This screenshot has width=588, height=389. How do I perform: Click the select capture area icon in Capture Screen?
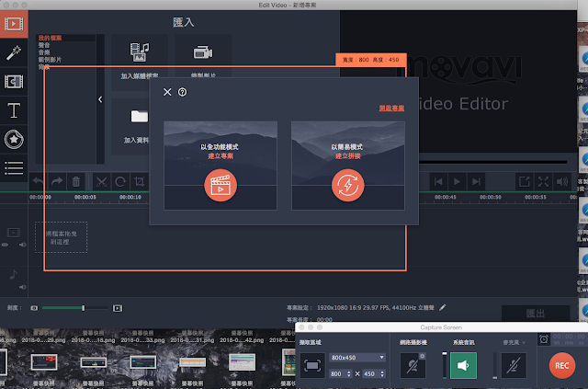pyautogui.click(x=312, y=365)
